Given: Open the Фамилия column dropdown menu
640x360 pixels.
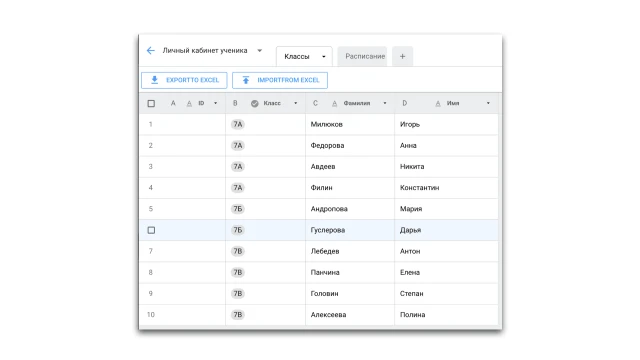Looking at the screenshot, I should tap(385, 103).
